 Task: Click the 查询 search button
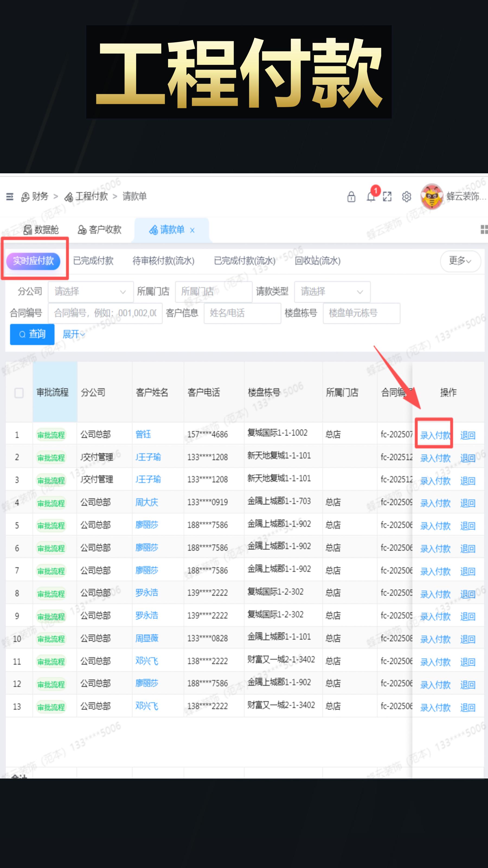point(32,334)
